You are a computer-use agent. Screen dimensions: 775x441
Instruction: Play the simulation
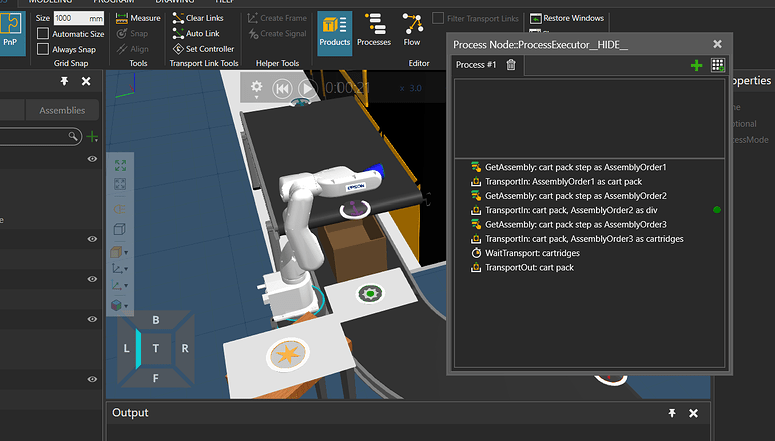pyautogui.click(x=308, y=89)
